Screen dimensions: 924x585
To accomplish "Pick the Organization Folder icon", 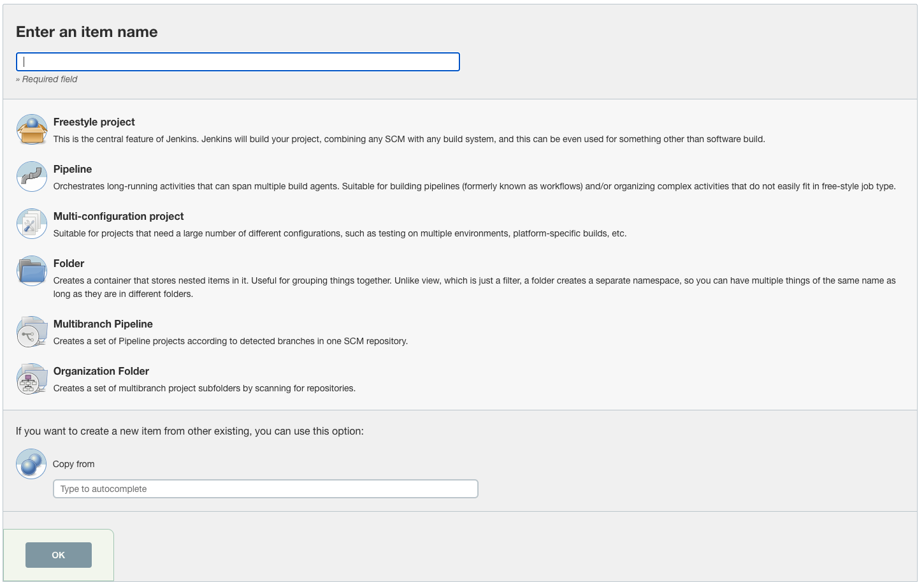I will [31, 379].
